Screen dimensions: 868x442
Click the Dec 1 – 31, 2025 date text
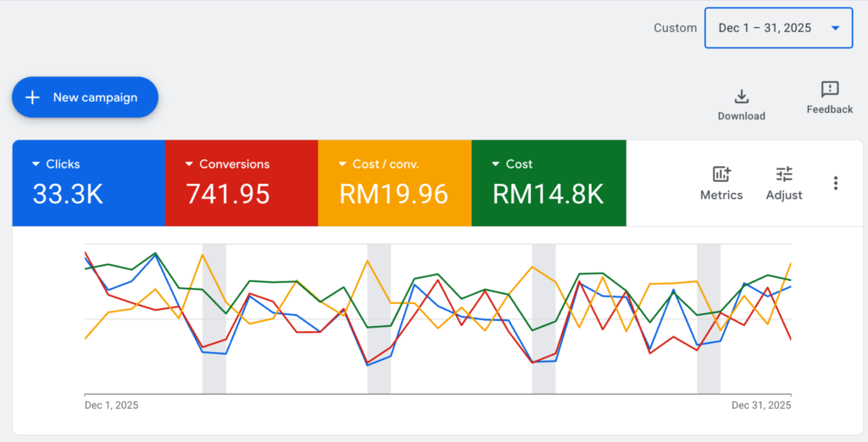(765, 28)
